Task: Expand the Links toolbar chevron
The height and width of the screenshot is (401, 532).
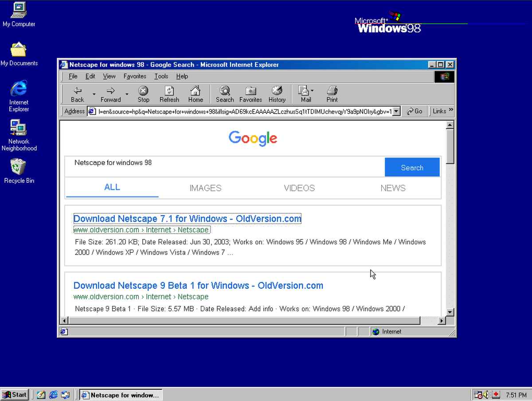Action: 451,110
